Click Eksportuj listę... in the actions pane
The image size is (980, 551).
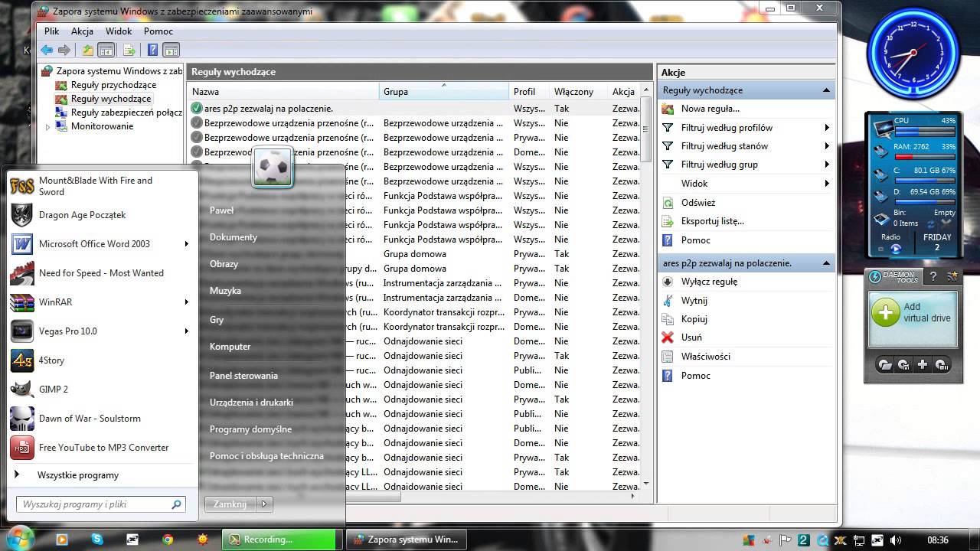(712, 221)
